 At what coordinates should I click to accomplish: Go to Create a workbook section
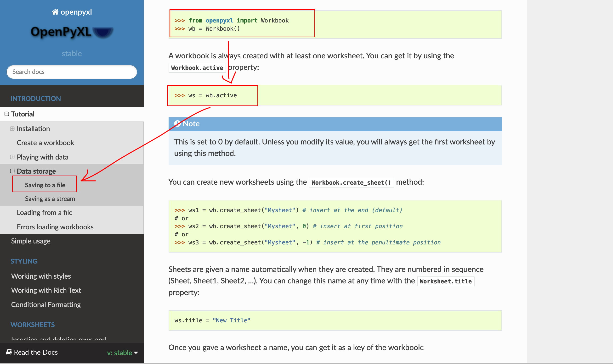pyautogui.click(x=45, y=143)
